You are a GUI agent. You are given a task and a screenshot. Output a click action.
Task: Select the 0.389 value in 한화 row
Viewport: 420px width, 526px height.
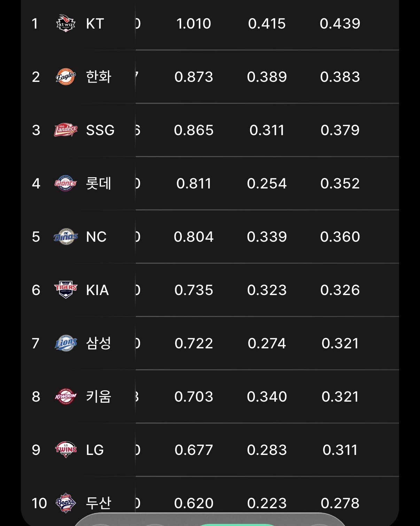coord(267,77)
